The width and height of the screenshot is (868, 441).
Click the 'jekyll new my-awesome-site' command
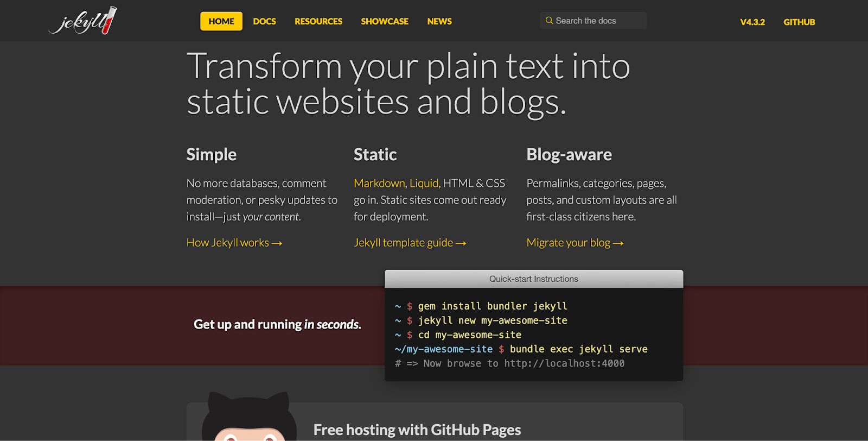point(493,320)
